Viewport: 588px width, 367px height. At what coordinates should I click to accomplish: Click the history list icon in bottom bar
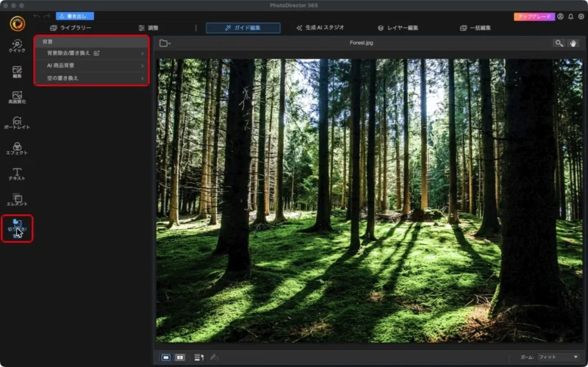click(199, 357)
